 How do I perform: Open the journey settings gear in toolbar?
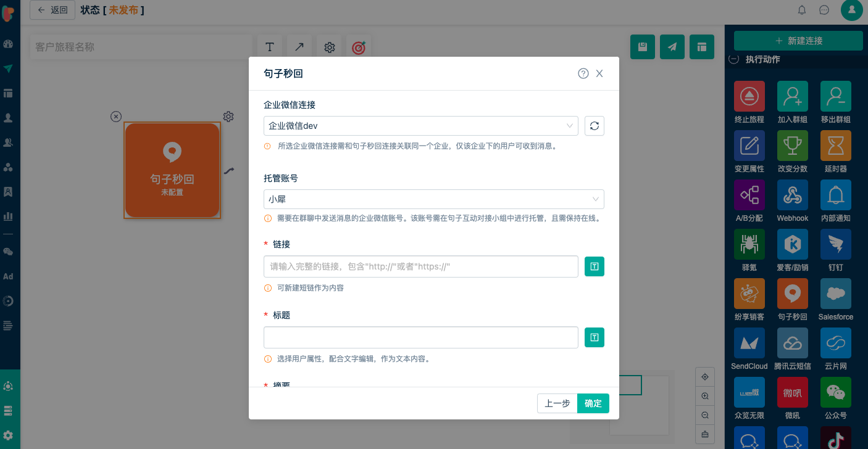329,47
